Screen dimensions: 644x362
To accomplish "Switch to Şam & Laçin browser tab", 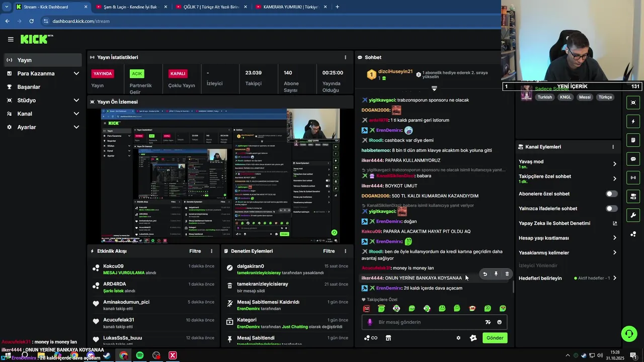I will coord(130,7).
